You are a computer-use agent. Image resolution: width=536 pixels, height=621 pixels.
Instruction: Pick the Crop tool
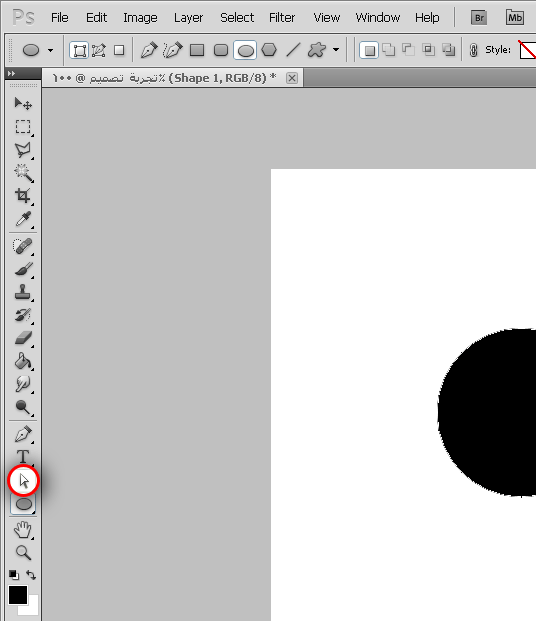coord(23,196)
